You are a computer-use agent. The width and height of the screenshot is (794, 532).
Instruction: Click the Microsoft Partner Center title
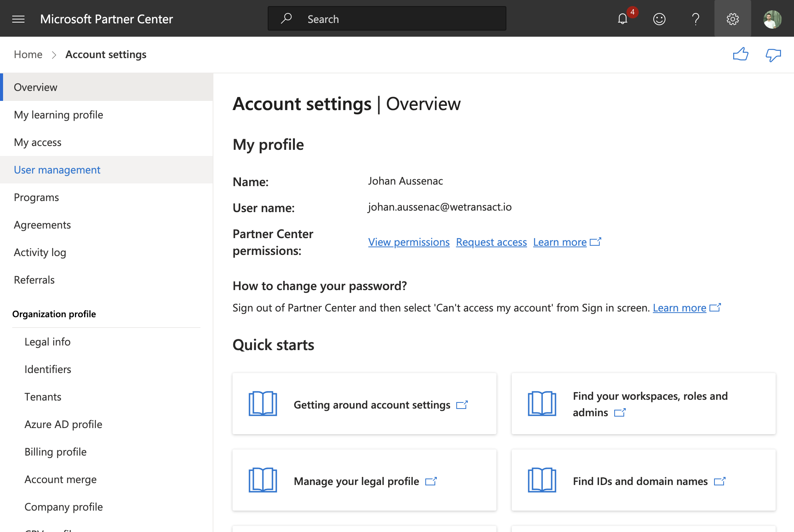pos(106,19)
